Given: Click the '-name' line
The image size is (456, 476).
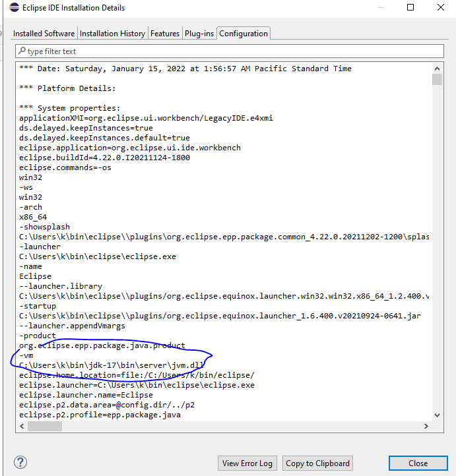Looking at the screenshot, I should [x=30, y=266].
